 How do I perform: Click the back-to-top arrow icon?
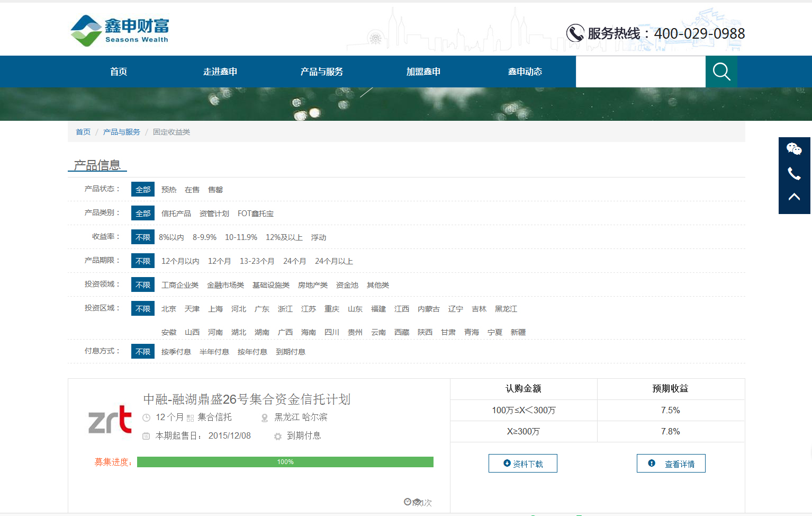[794, 197]
